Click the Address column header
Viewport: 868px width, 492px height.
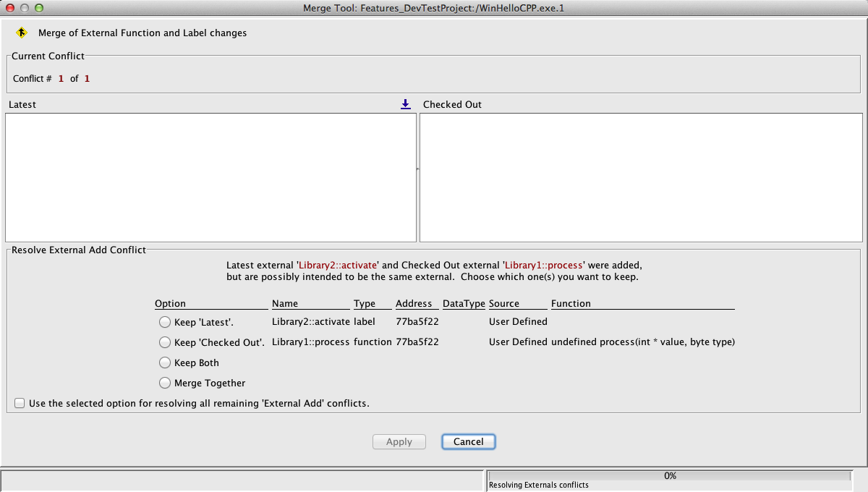click(414, 304)
